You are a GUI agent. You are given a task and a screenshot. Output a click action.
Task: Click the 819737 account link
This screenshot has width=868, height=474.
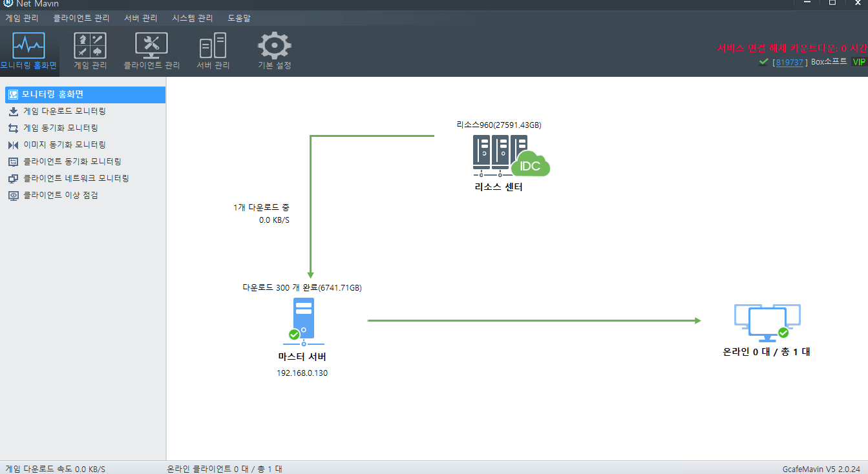[x=790, y=62]
